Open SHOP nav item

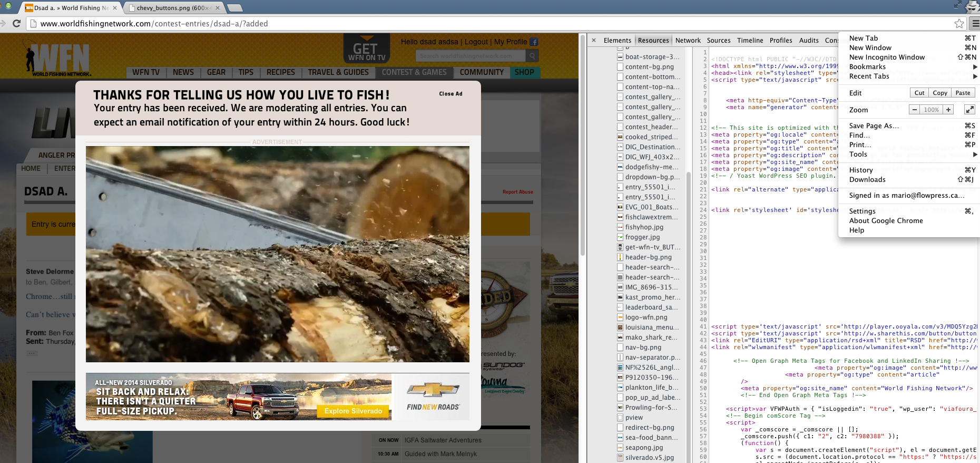[x=524, y=72]
